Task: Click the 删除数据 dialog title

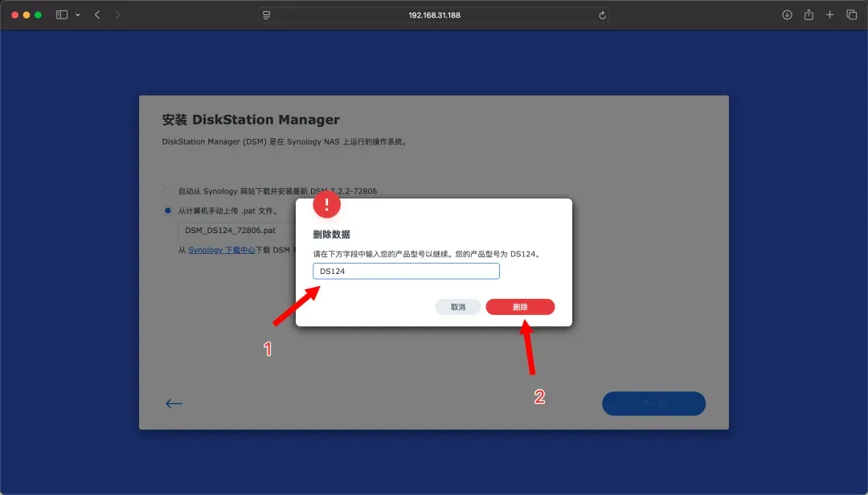Action: pyautogui.click(x=332, y=234)
